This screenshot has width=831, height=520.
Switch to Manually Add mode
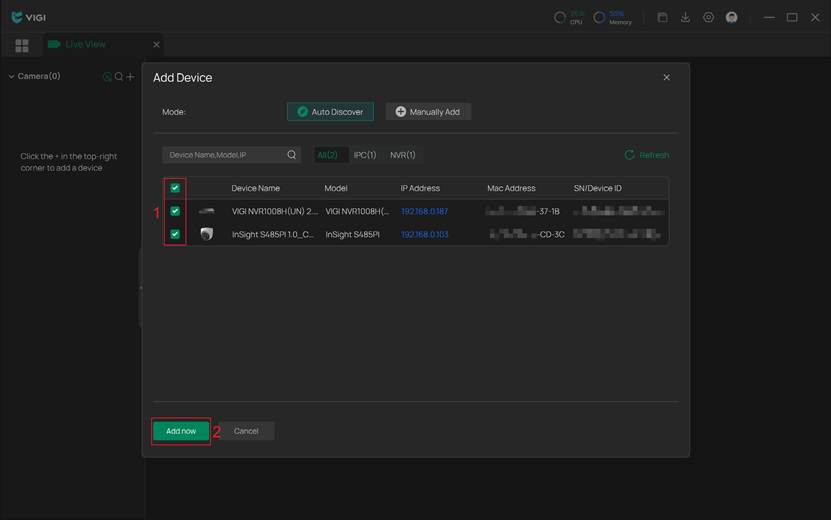point(428,112)
